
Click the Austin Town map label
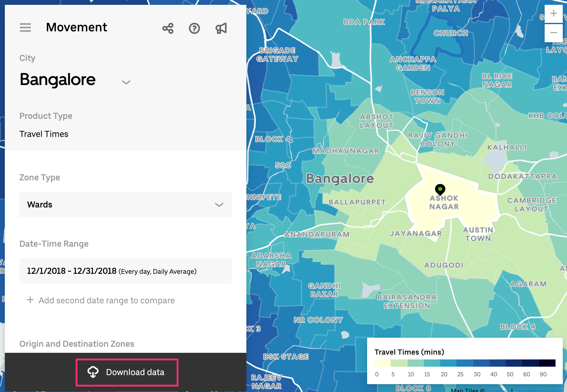point(478,234)
